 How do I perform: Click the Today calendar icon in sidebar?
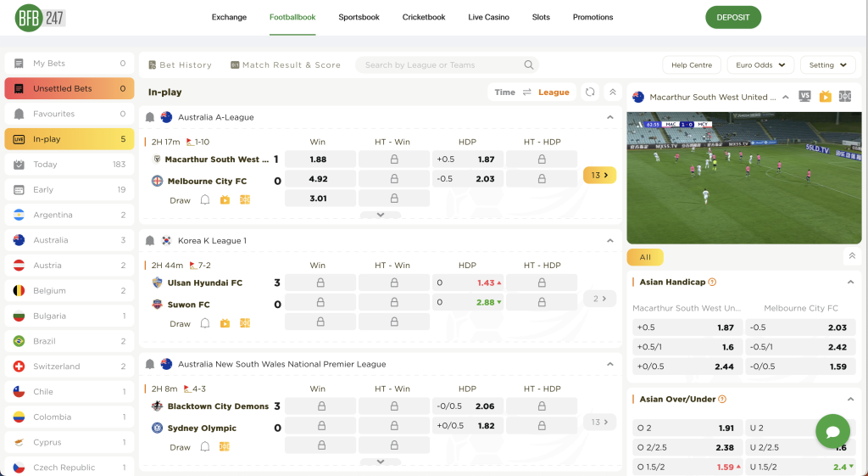point(19,164)
